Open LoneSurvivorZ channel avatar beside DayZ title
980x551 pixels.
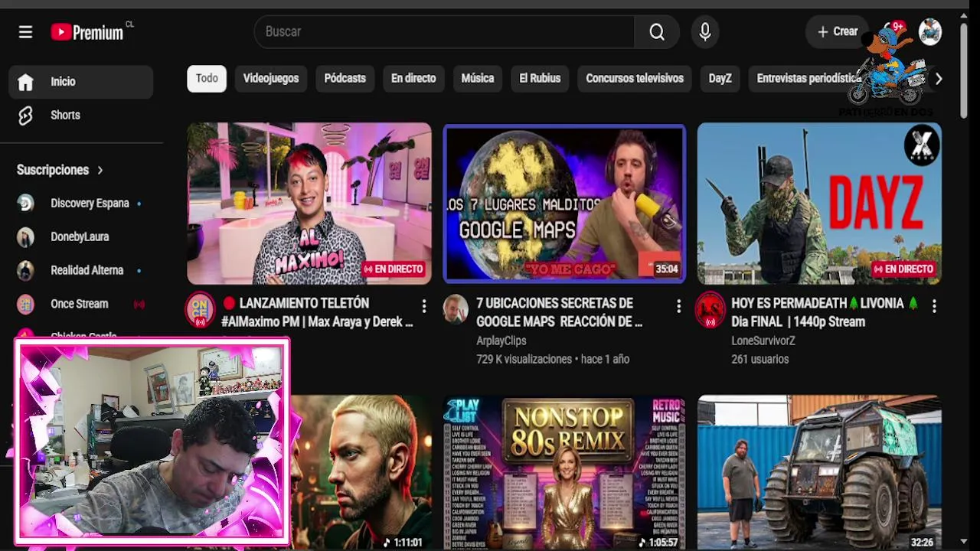pyautogui.click(x=710, y=310)
